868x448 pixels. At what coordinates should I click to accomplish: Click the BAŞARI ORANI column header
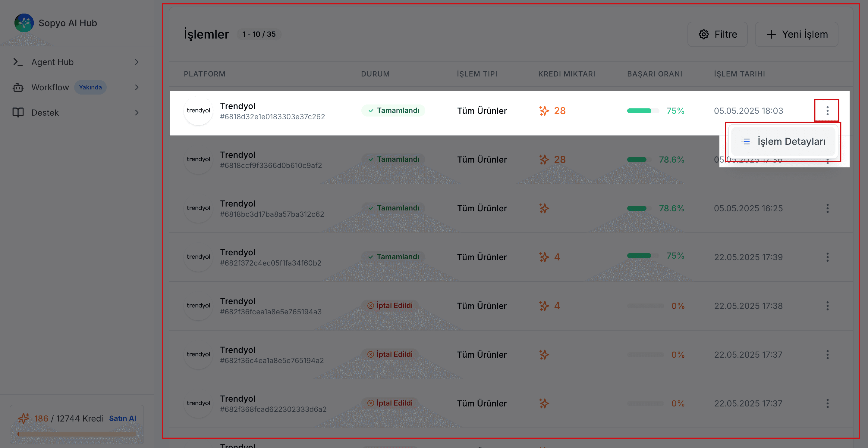click(655, 74)
